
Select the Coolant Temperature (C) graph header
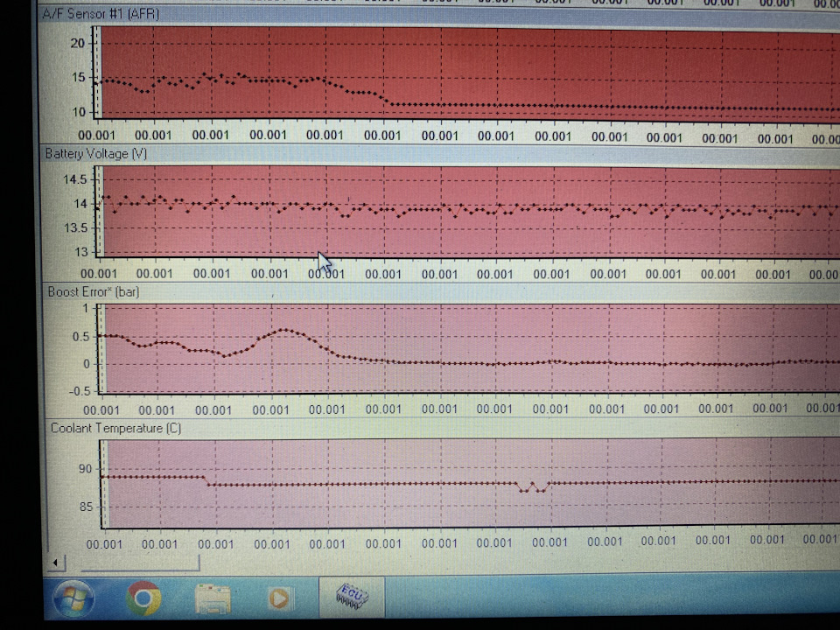tap(115, 429)
